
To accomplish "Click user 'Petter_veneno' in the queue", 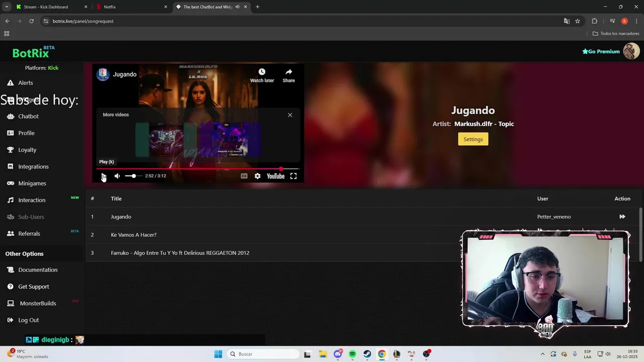I will pos(554,217).
